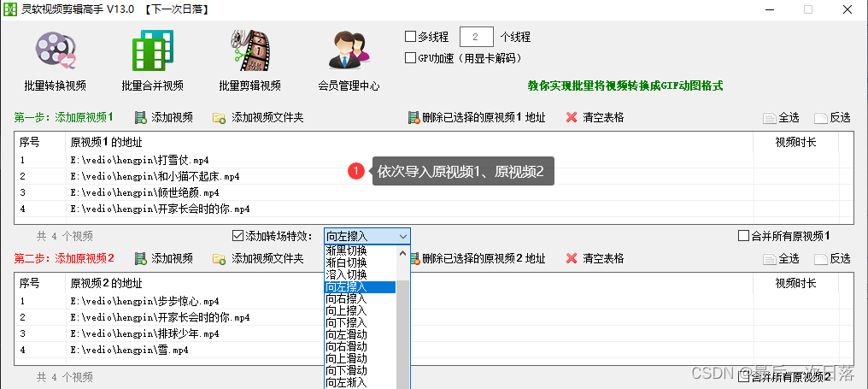Uncheck the 添加转场特效 checkbox
This screenshot has width=868, height=389.
tap(238, 236)
